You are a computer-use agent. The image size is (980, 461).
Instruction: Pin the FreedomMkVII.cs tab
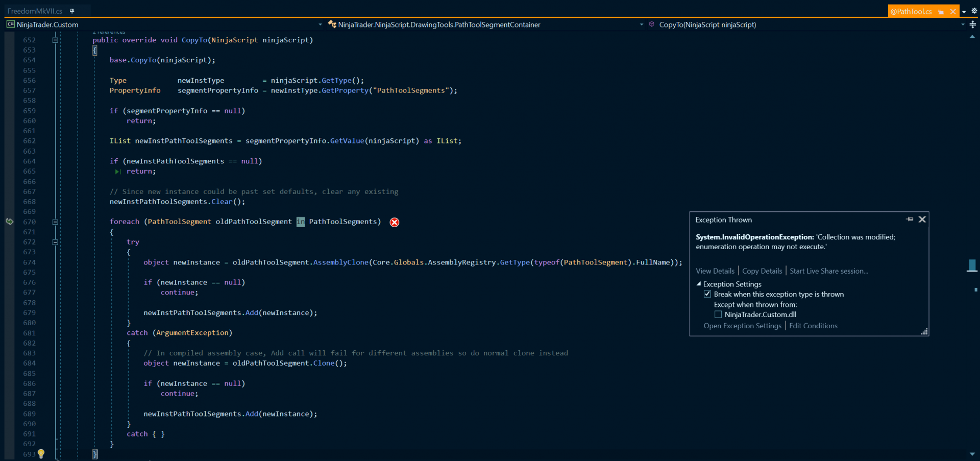(x=72, y=11)
